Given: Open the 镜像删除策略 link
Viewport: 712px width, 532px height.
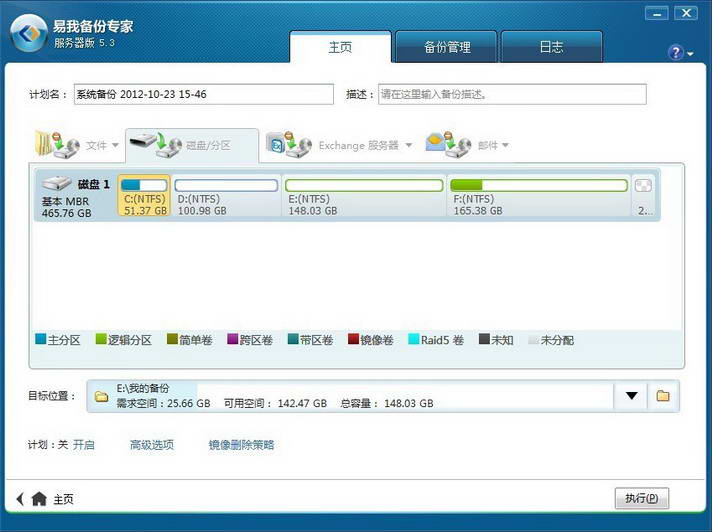Looking at the screenshot, I should 241,445.
